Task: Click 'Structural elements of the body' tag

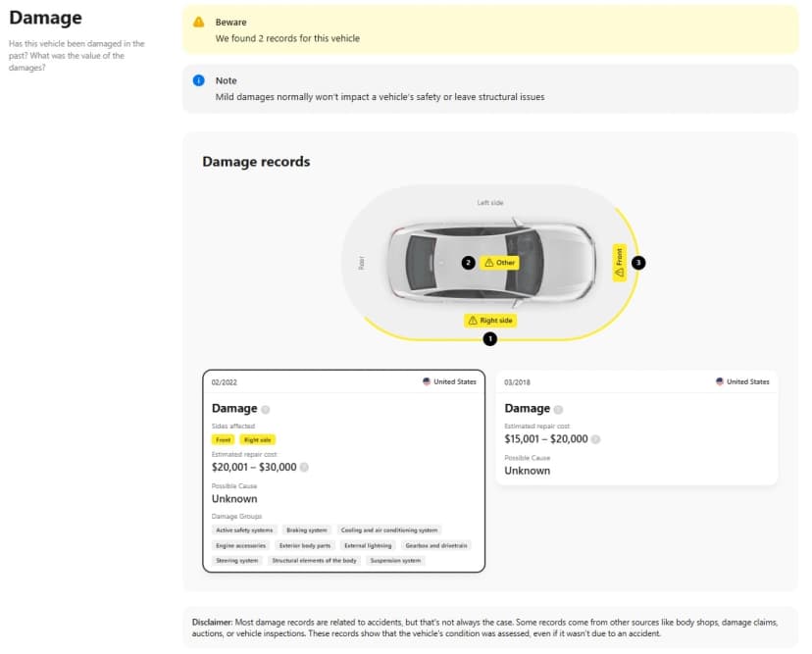Action: (x=314, y=561)
